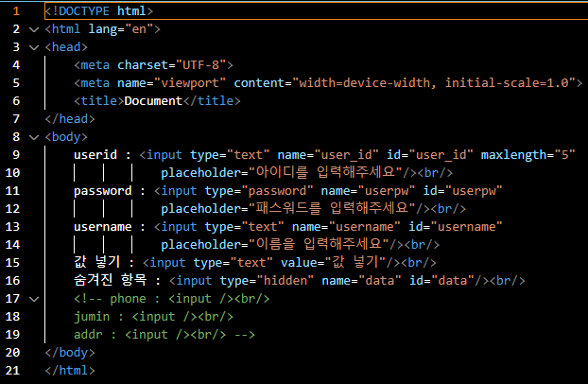Click the commented phone input line
The image size is (588, 384).
172,299
